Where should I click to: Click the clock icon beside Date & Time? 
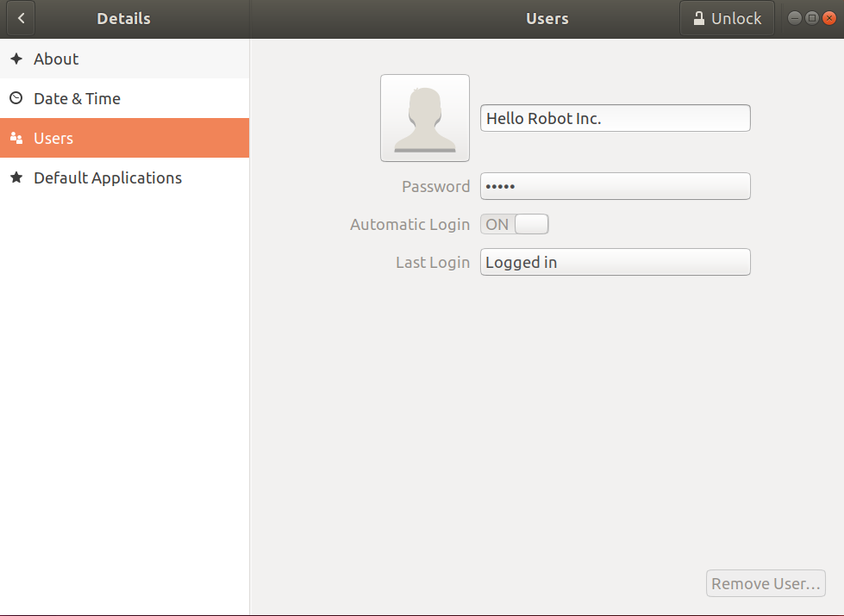(x=16, y=98)
